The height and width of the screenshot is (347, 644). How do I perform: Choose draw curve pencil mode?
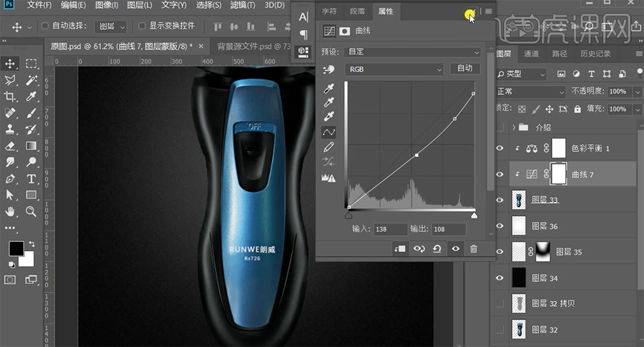329,147
